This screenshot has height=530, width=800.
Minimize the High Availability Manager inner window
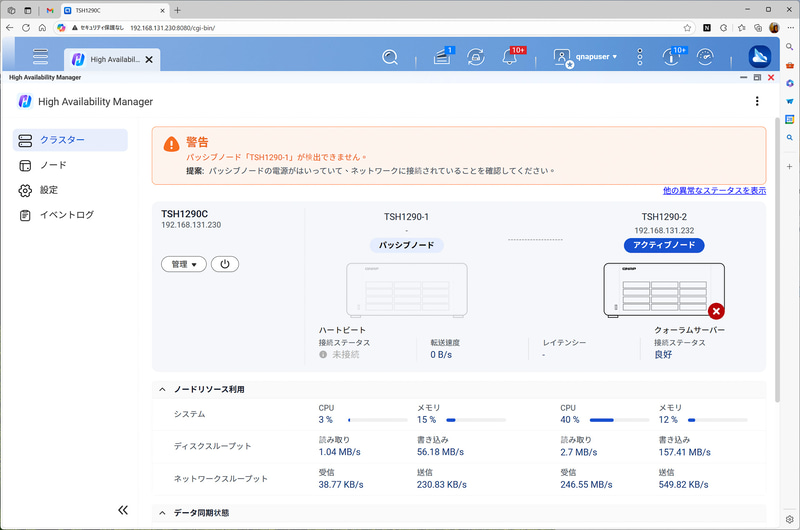click(x=743, y=78)
